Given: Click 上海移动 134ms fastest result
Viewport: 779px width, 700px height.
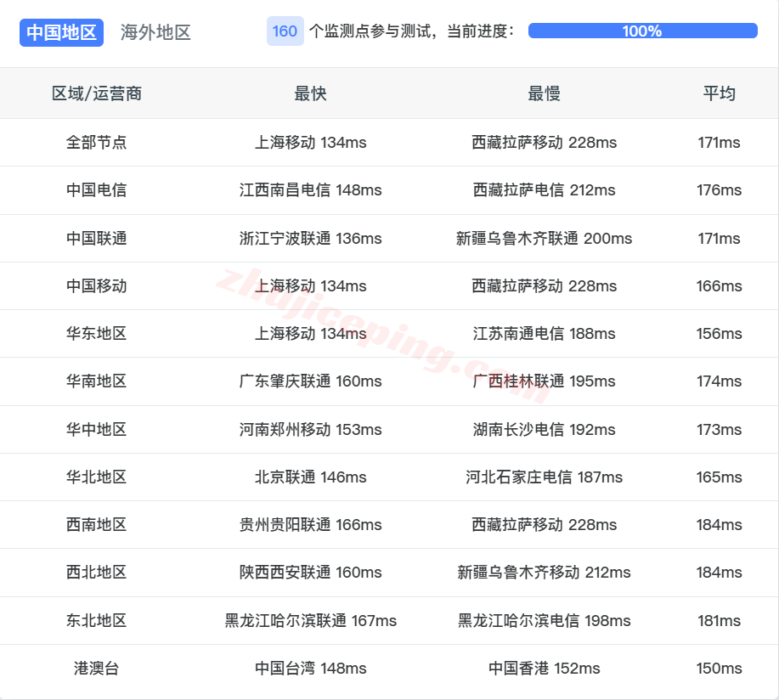Looking at the screenshot, I should point(311,143).
